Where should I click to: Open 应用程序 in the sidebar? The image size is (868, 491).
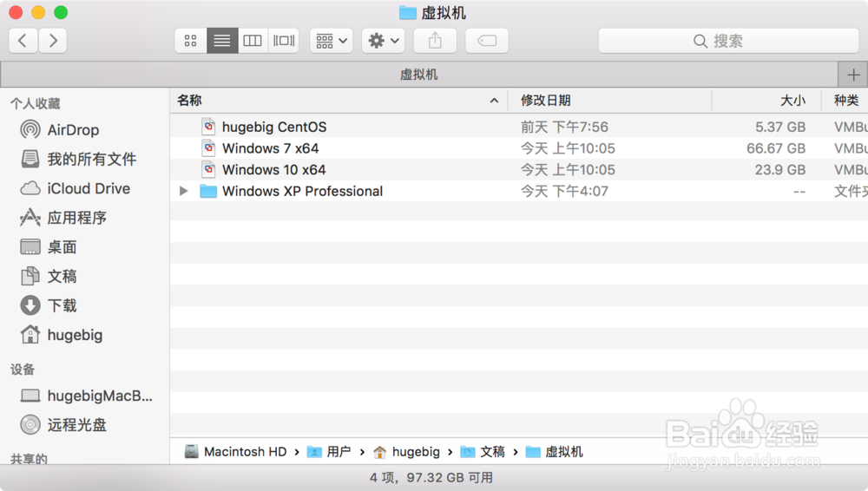tap(76, 218)
